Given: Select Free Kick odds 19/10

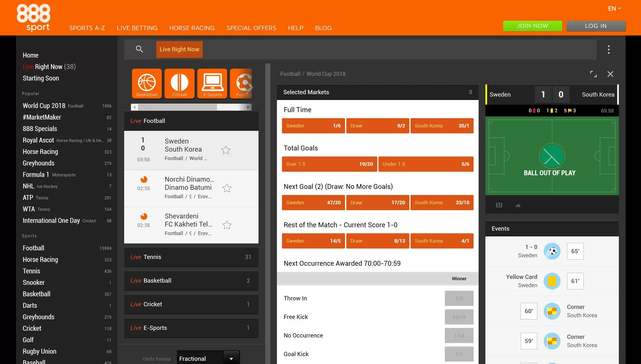Looking at the screenshot, I should tap(459, 317).
